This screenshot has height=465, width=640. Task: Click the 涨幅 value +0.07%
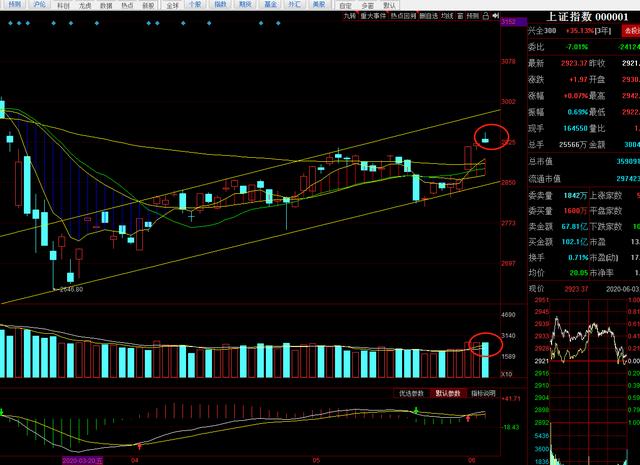point(575,96)
